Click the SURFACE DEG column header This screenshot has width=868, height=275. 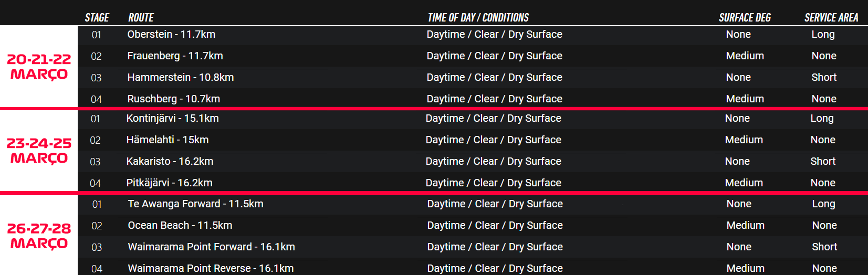click(x=745, y=18)
